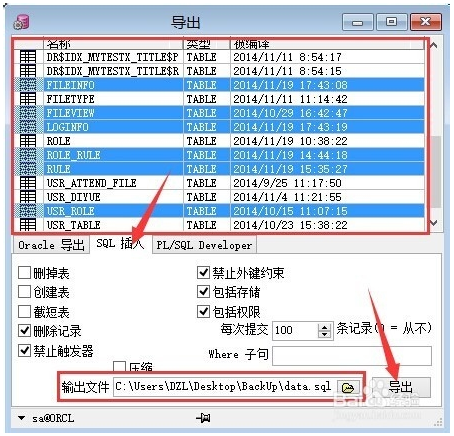Click table icon beside FILETYPE
This screenshot has width=454, height=436.
point(28,99)
